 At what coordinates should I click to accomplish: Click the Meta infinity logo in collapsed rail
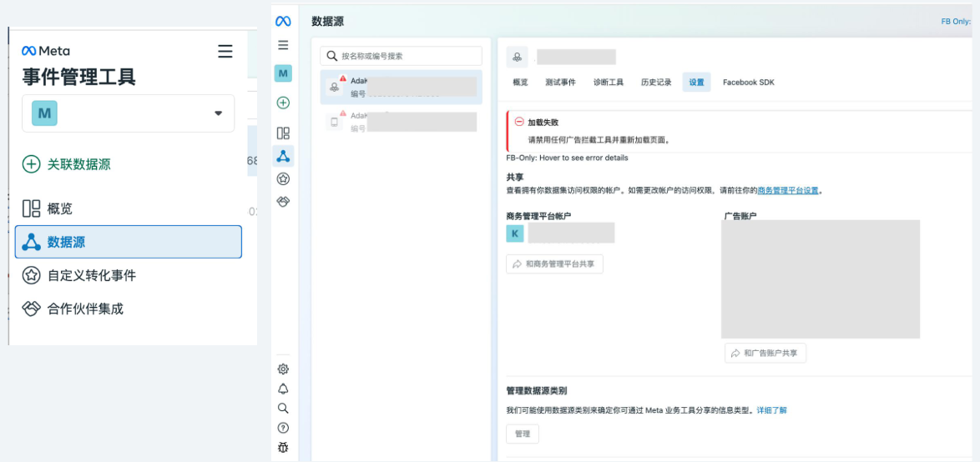(x=283, y=21)
